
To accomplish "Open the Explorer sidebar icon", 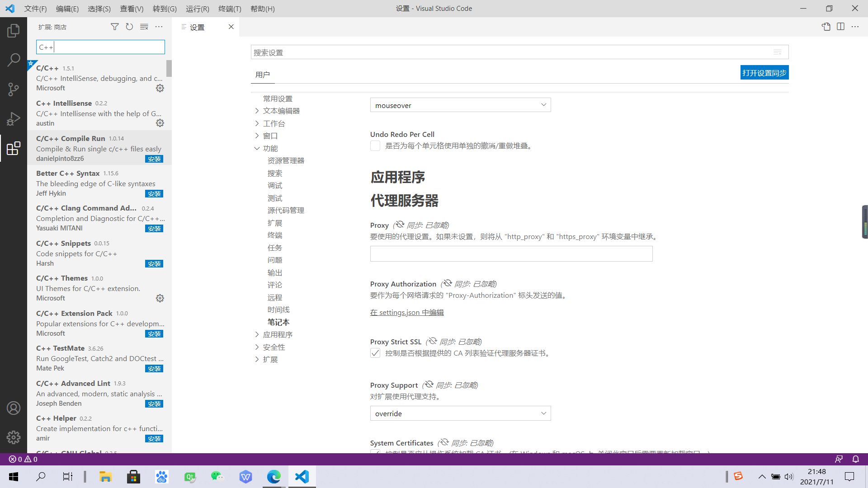I will (14, 30).
